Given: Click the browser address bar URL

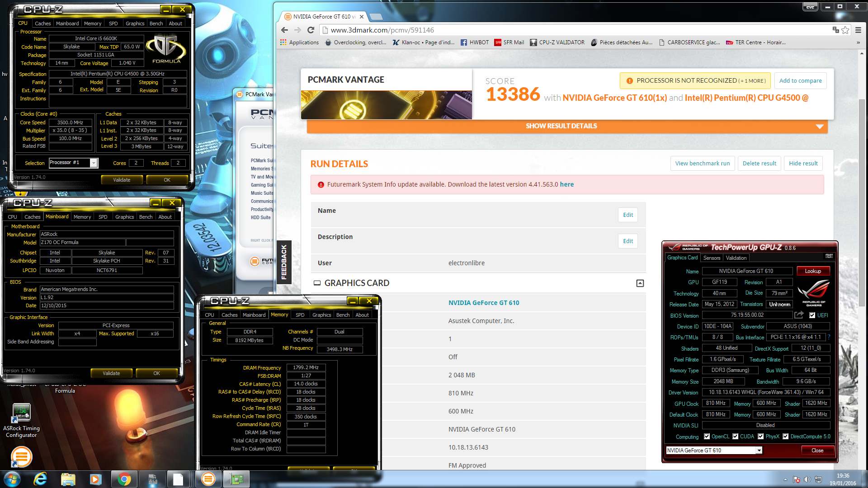Looking at the screenshot, I should click(382, 30).
